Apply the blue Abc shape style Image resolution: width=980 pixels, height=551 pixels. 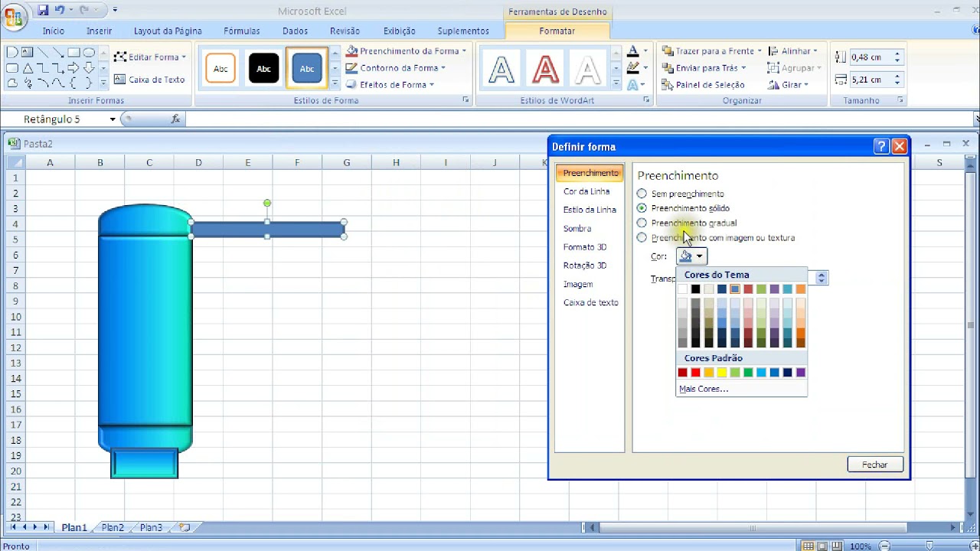[x=307, y=69]
